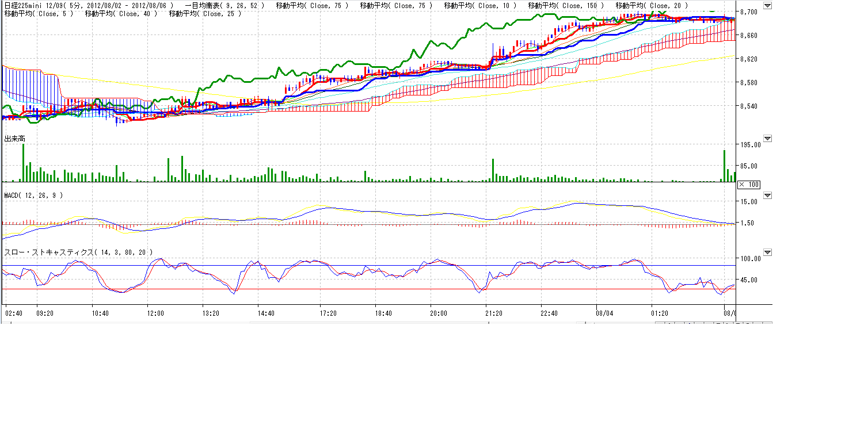Click the 移動平均( Close, 5 ) indicator label
The width and height of the screenshot is (868, 421).
(x=39, y=13)
